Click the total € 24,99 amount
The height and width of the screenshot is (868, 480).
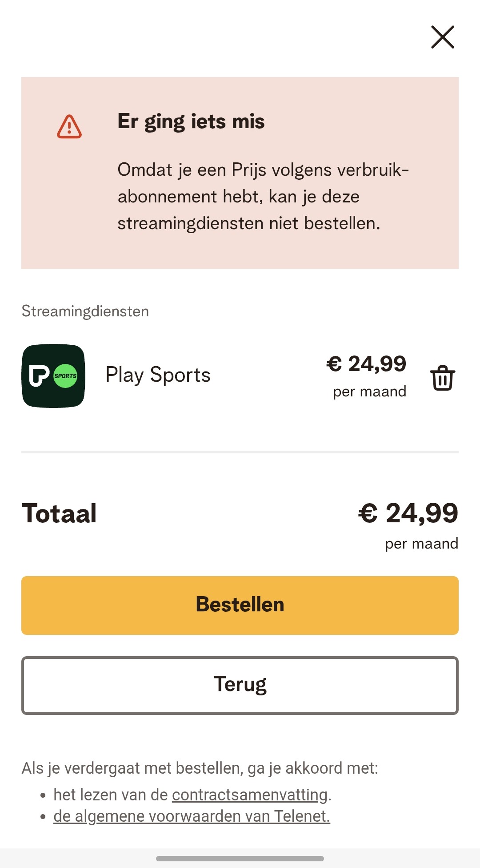tap(408, 513)
